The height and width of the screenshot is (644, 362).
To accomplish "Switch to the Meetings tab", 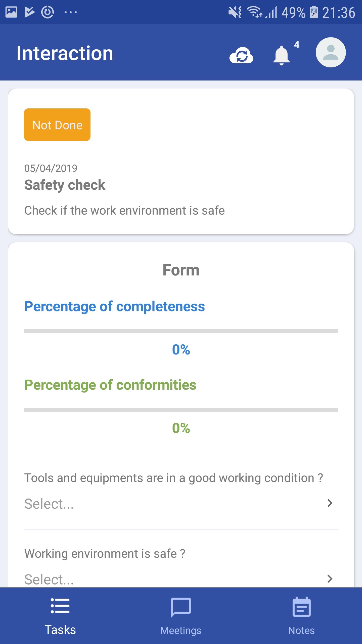I will coord(181,616).
